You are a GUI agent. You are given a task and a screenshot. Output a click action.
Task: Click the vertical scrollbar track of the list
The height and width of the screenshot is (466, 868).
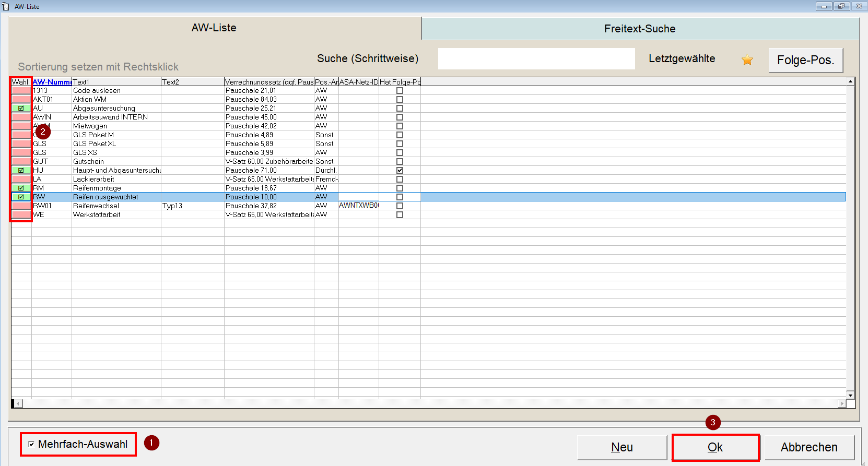tap(850, 238)
